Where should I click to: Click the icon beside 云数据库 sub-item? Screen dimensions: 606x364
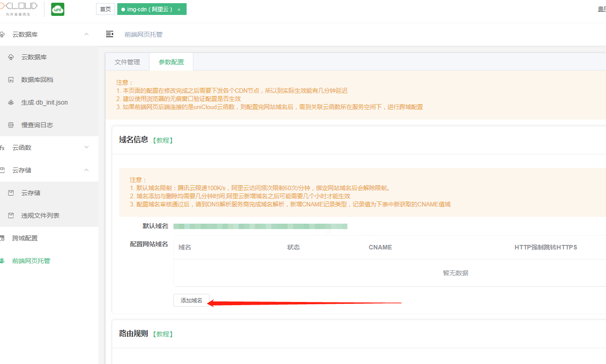click(x=11, y=57)
